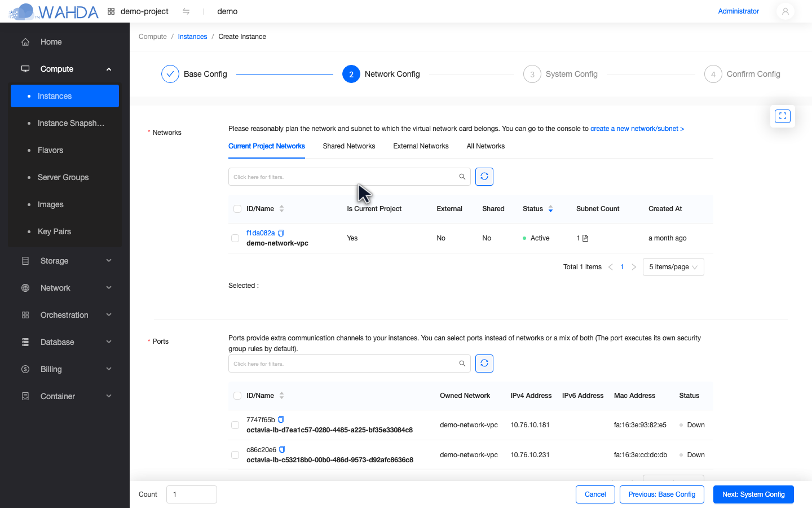This screenshot has height=508, width=812.
Task: Click Instances breadcrumb link
Action: [192, 37]
